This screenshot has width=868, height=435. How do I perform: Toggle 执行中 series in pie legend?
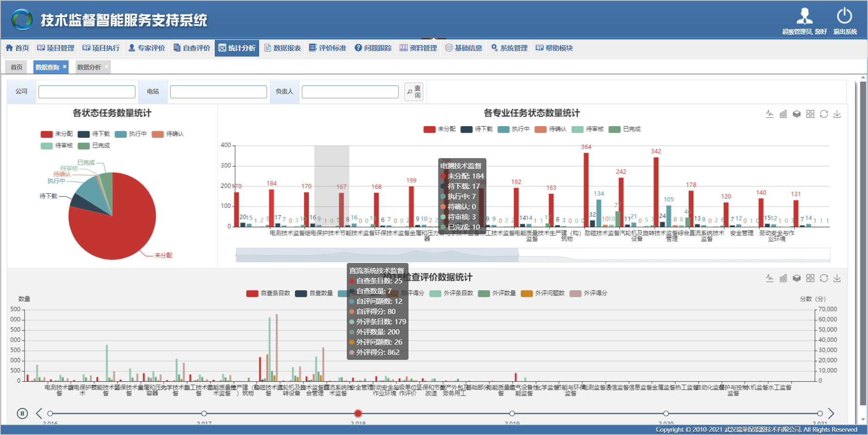point(131,134)
